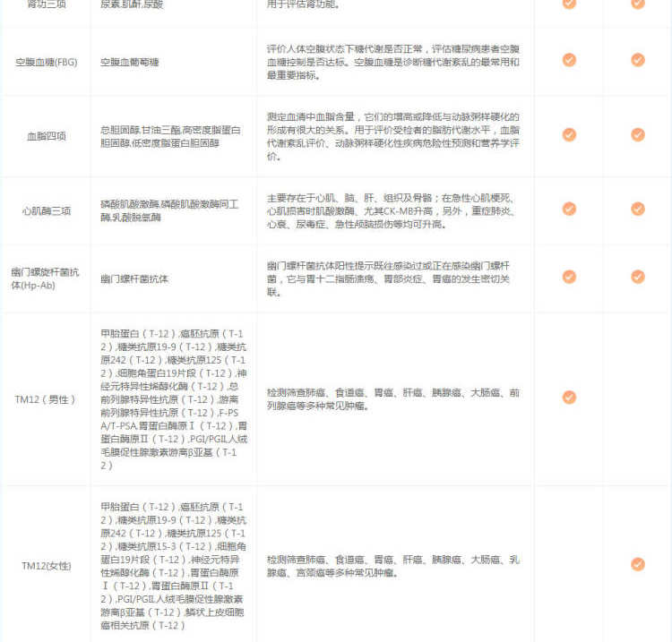Select the 血脂四项 row title

45,136
